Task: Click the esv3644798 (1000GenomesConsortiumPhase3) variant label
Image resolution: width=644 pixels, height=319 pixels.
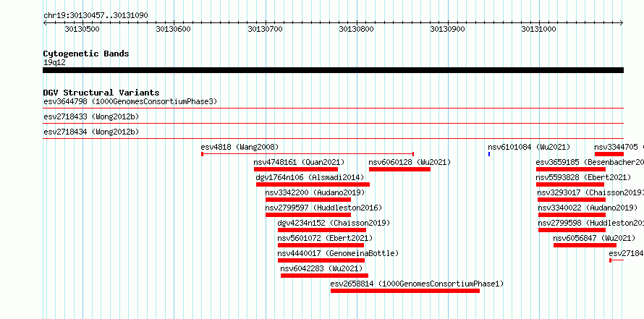Action: coord(130,101)
